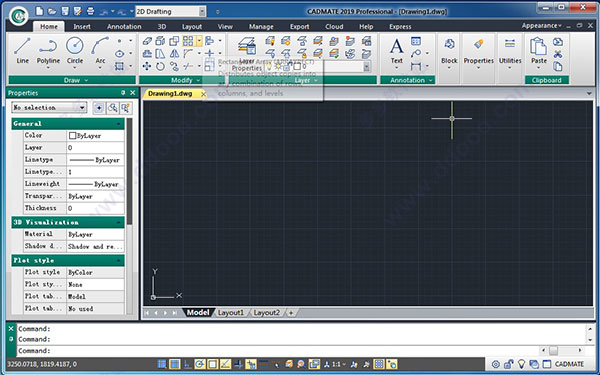Image resolution: width=600 pixels, height=375 pixels.
Task: Toggle snap mode in status bar
Action: click(x=161, y=364)
